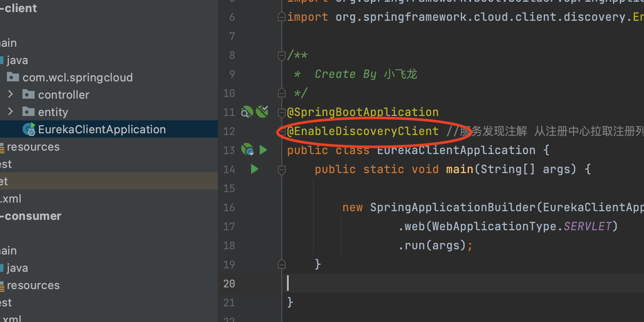Run the main method from line 14 arrow

255,169
